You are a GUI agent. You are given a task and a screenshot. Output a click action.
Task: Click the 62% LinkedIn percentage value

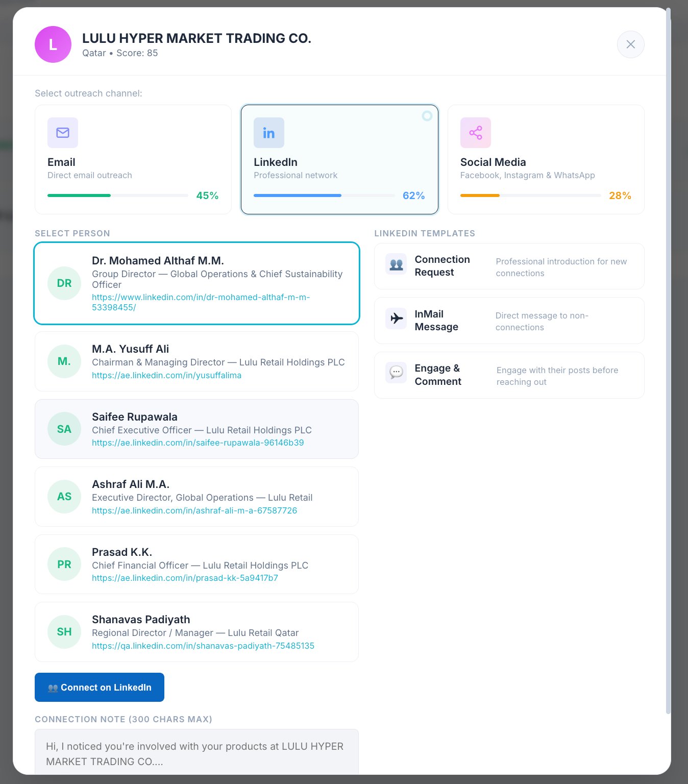[x=414, y=195]
